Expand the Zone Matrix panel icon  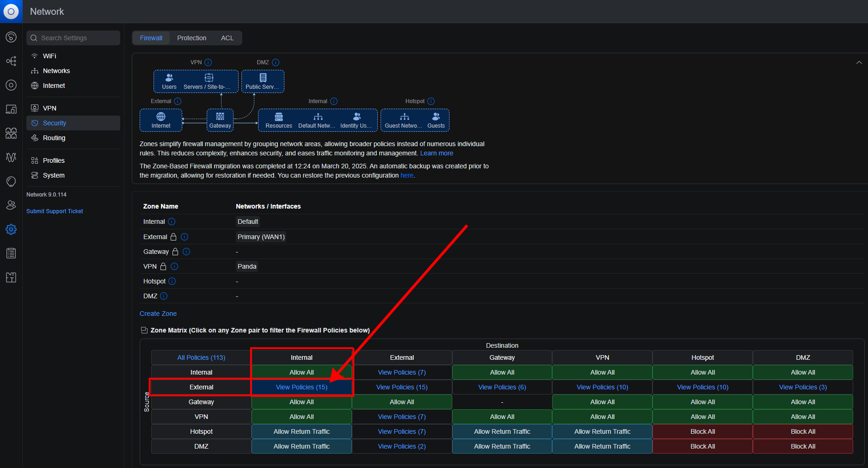pyautogui.click(x=144, y=330)
